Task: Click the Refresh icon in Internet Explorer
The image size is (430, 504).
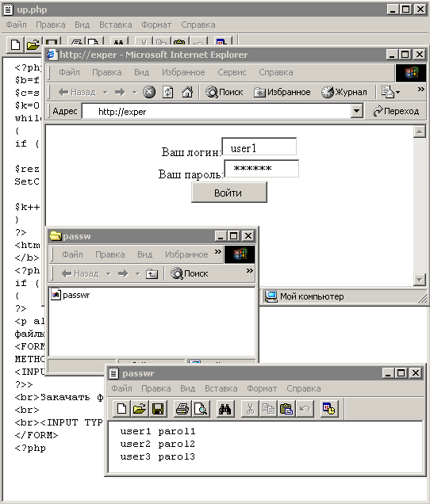Action: click(167, 92)
